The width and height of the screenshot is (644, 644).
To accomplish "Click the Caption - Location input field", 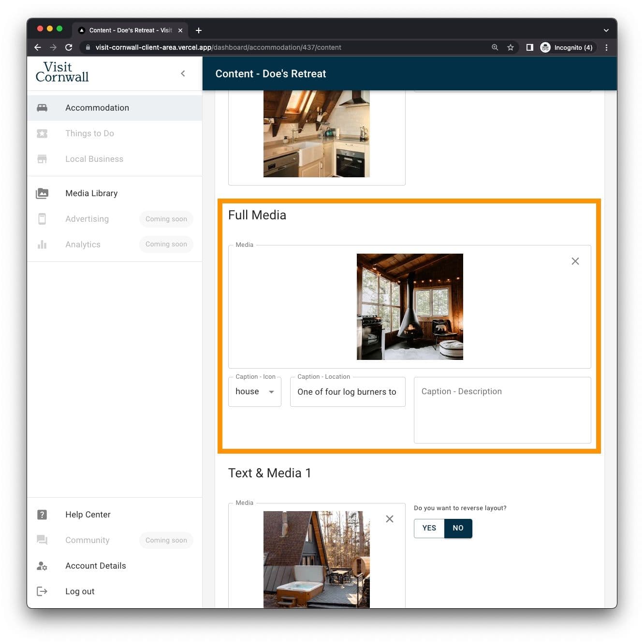I will click(347, 392).
